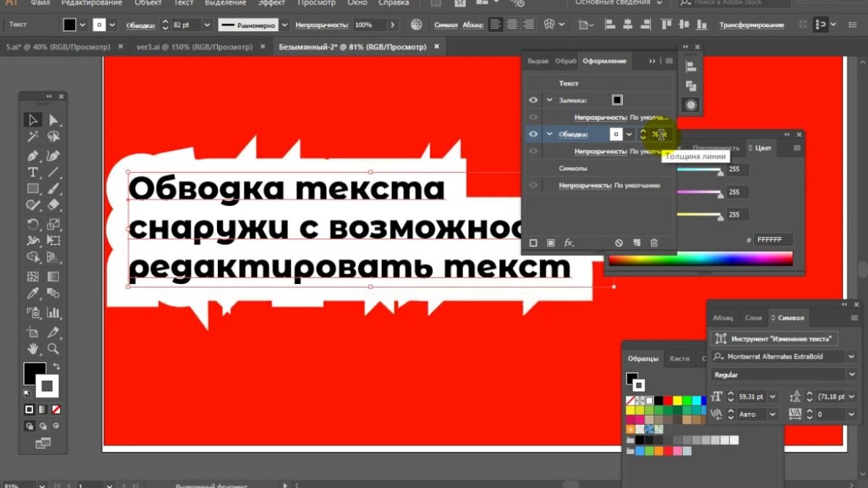The image size is (868, 488).
Task: Switch to the Кисти panel tab
Action: [x=679, y=359]
